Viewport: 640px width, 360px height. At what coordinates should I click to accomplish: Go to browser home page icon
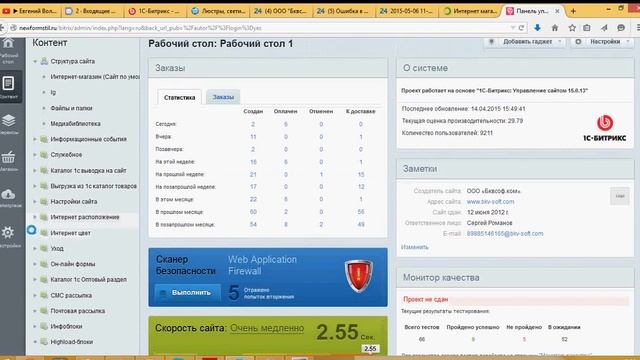tap(555, 28)
